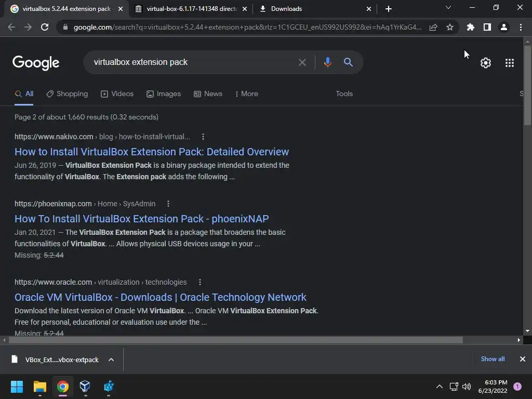
Task: Click the address bar URL
Action: click(x=247, y=27)
